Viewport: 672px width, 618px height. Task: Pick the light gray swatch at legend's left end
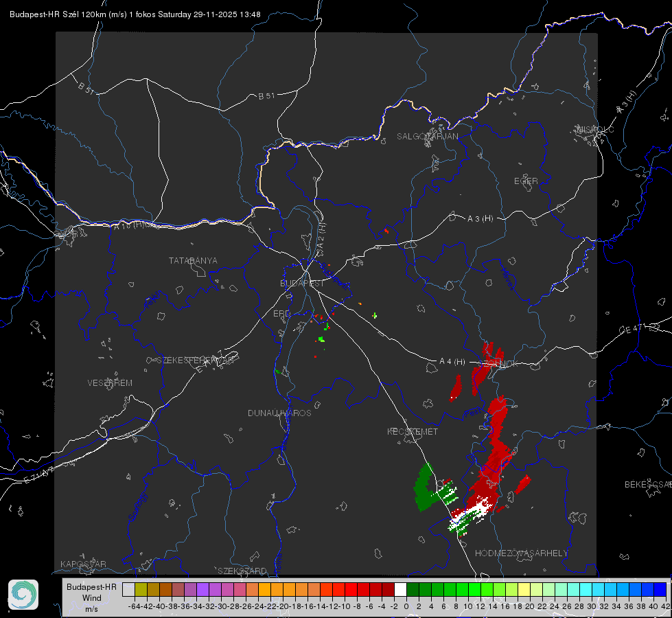[x=128, y=589]
